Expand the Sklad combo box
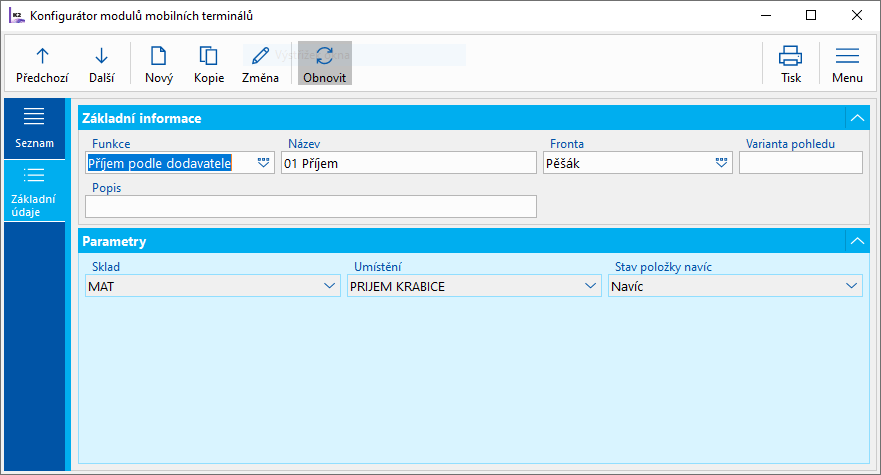 (x=329, y=286)
